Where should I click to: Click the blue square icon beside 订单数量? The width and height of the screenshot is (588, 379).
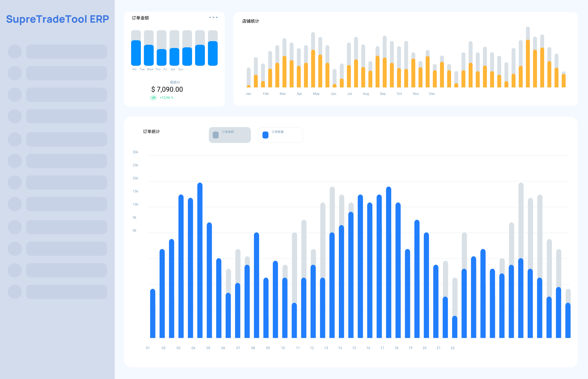(x=265, y=135)
